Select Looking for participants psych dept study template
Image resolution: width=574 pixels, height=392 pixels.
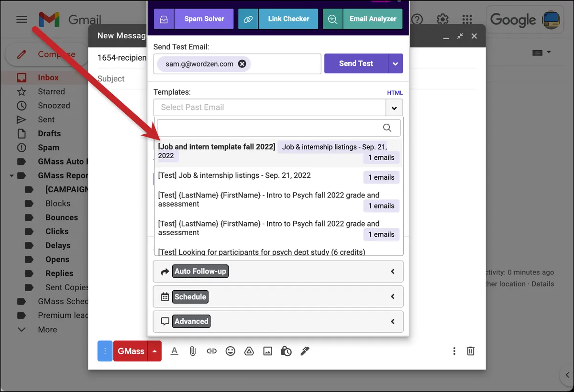pos(278,251)
